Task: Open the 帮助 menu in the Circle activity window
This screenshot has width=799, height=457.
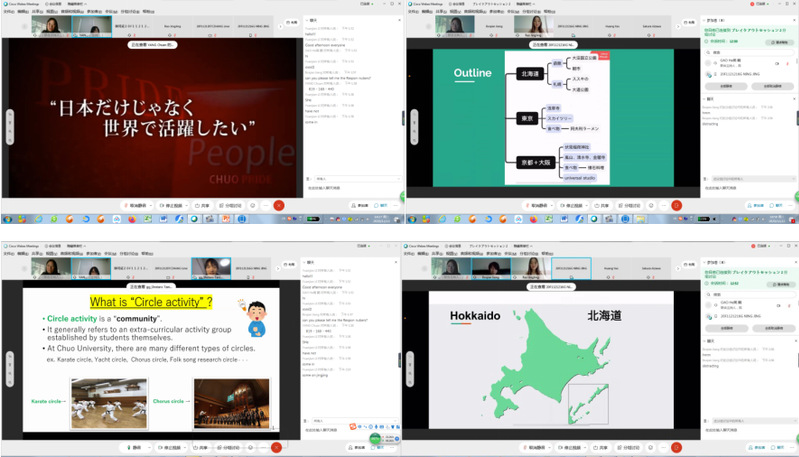Action: point(147,254)
